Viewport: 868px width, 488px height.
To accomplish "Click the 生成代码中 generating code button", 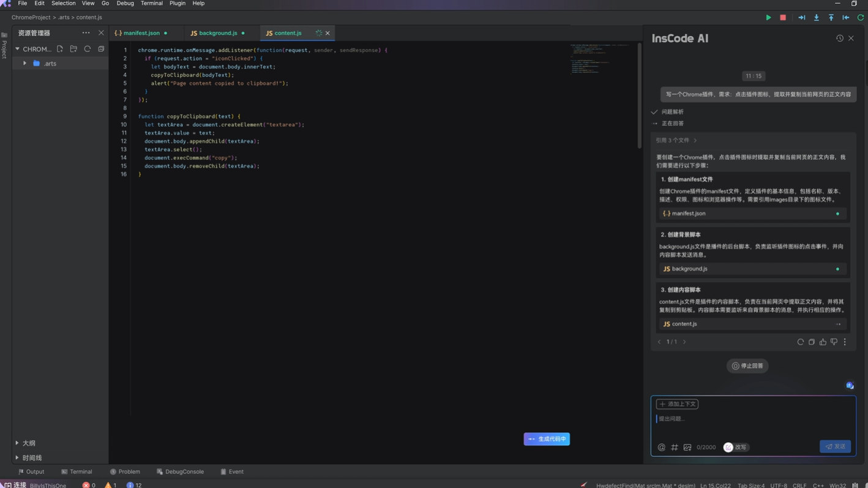I will point(547,439).
